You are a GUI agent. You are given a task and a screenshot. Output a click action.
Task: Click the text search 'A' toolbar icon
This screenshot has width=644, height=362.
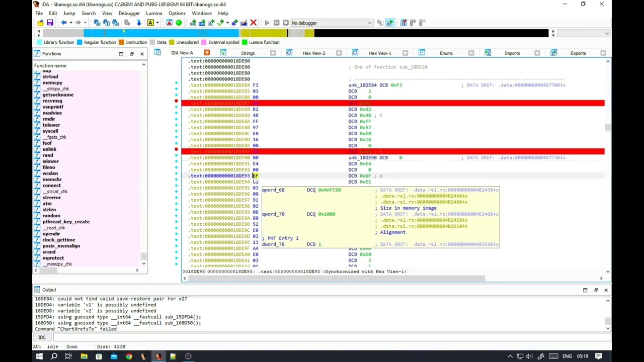click(150, 23)
